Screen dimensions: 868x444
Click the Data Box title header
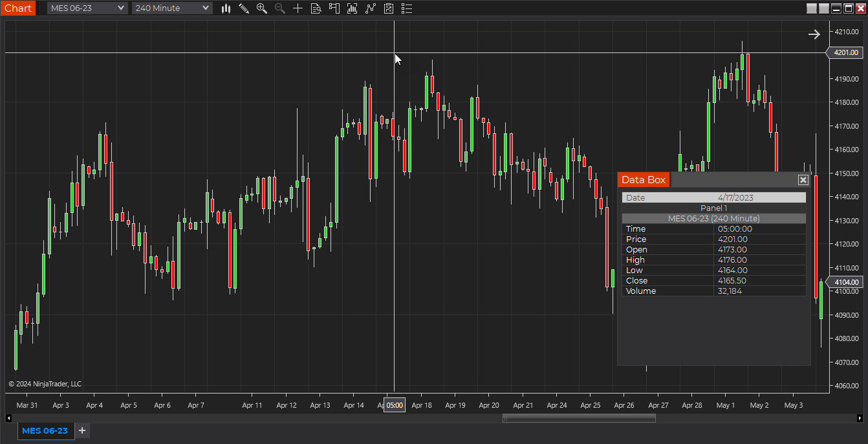(x=644, y=180)
